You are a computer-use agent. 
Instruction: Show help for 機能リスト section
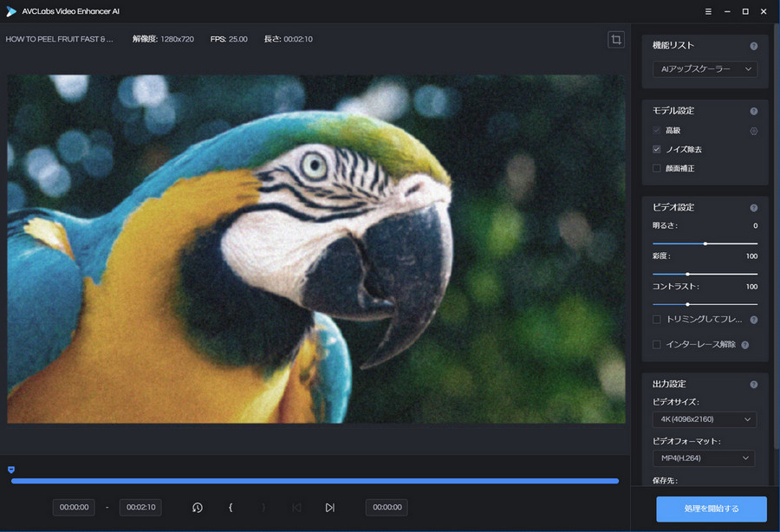click(x=754, y=46)
